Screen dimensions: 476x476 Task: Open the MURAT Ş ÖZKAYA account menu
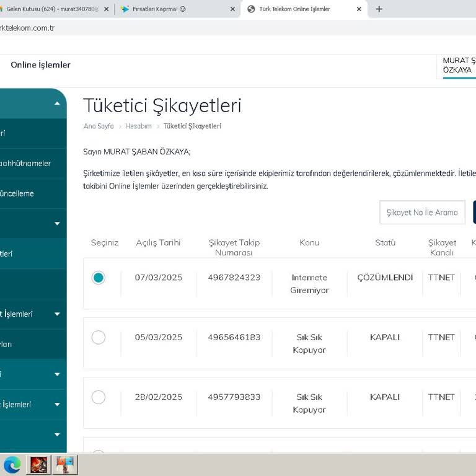(459, 65)
